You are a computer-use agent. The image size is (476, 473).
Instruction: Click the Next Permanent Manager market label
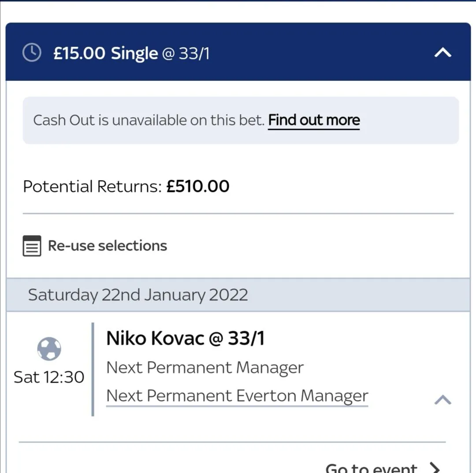(x=205, y=368)
